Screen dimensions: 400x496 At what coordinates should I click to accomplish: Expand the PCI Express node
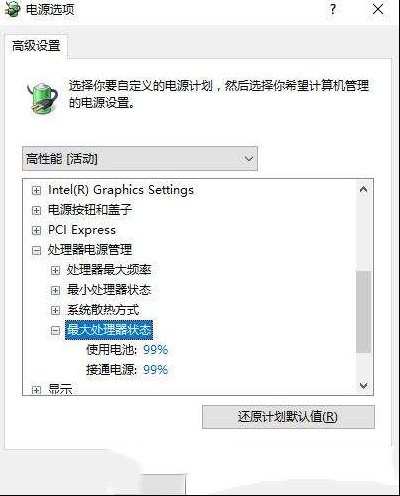pos(36,230)
